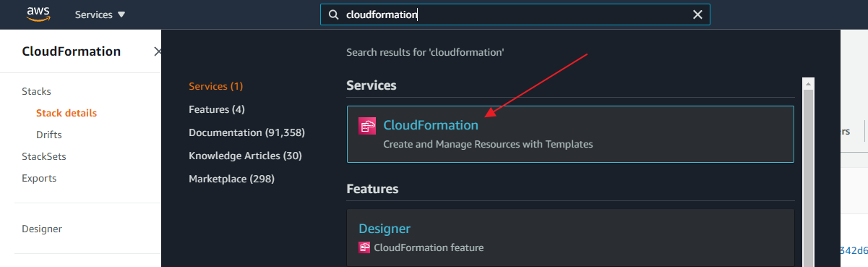Click the cloudformation search input field

(x=515, y=14)
